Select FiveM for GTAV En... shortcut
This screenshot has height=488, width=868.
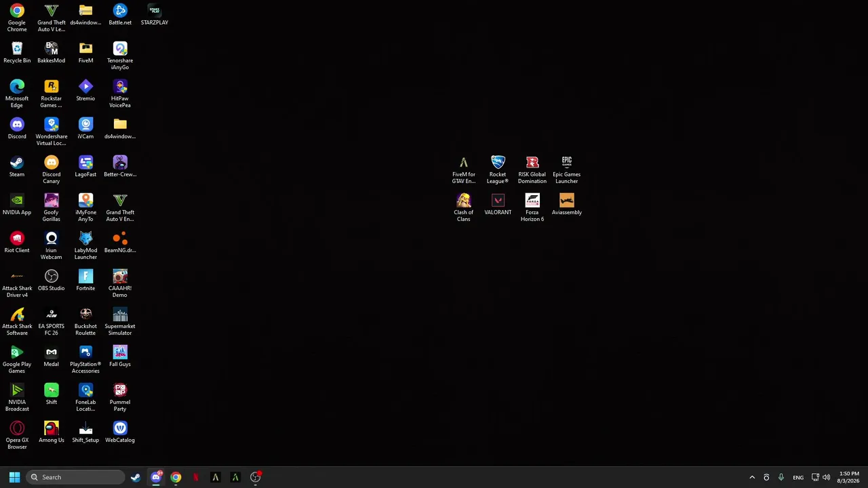coord(464,169)
